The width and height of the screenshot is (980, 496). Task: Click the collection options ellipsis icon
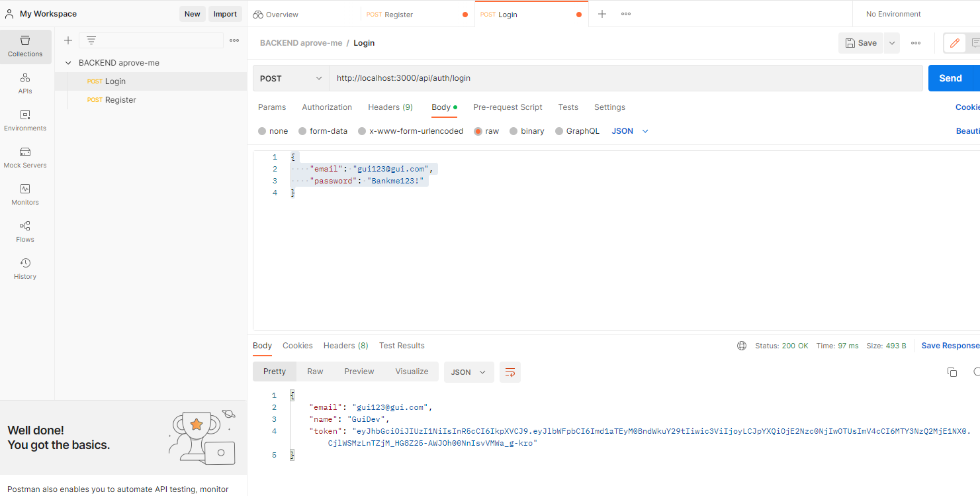tap(234, 40)
